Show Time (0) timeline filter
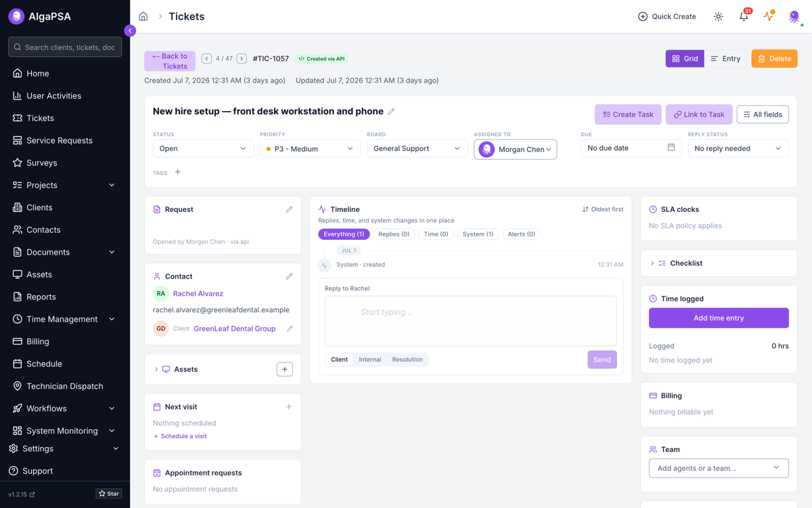This screenshot has width=812, height=508. [x=436, y=234]
